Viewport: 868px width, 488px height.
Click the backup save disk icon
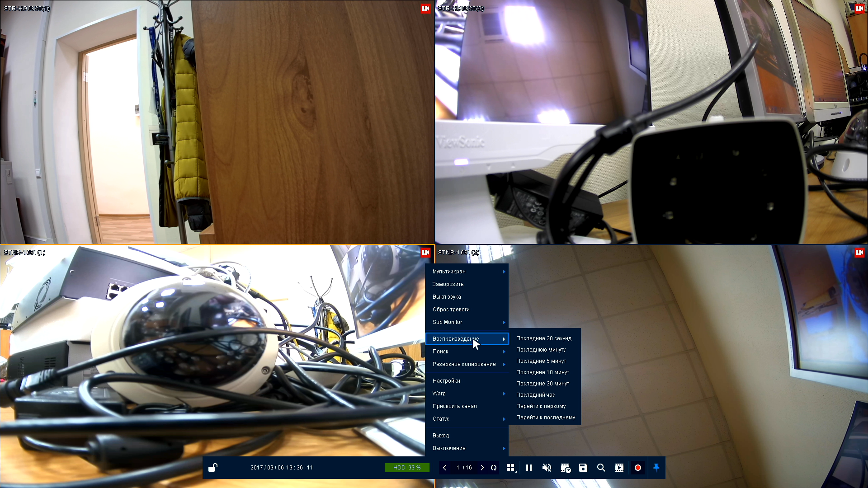583,468
